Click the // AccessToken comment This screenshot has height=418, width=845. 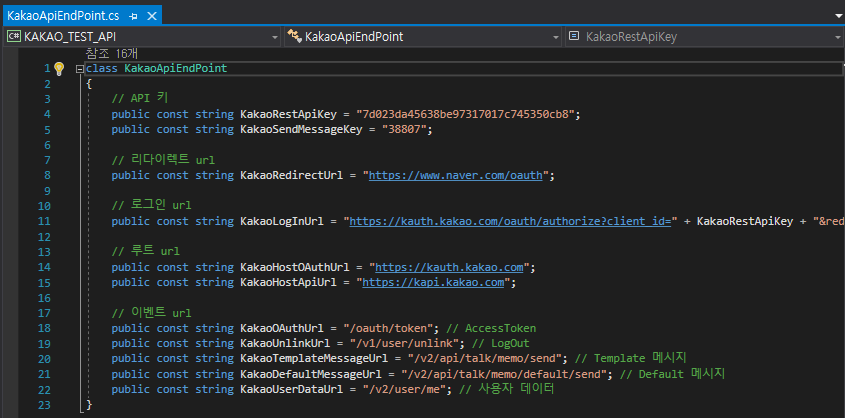click(491, 328)
